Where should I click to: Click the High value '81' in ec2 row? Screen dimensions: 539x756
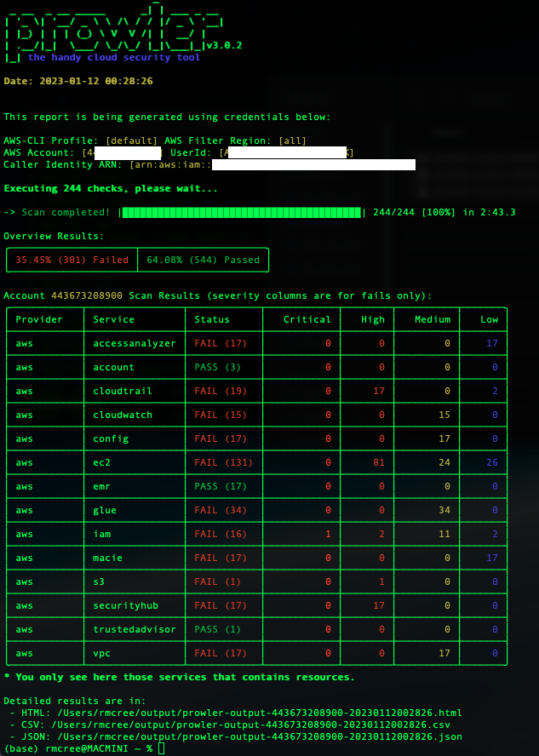[379, 462]
